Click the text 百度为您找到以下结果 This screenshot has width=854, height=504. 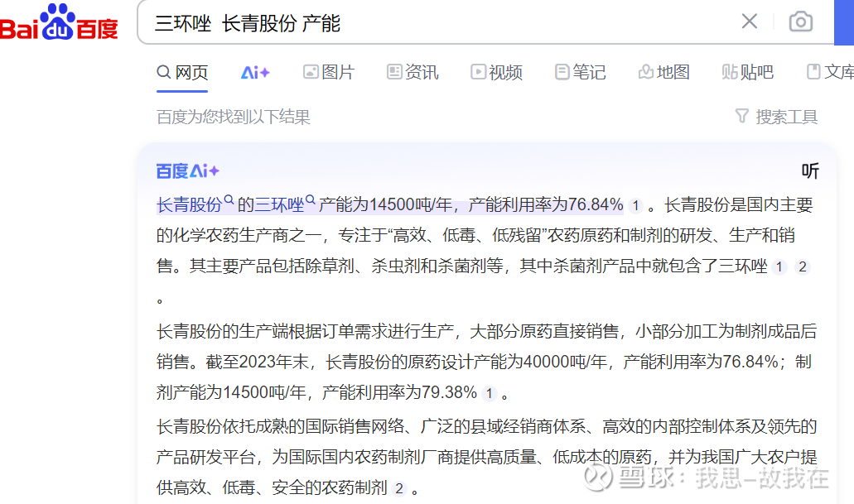tap(233, 117)
